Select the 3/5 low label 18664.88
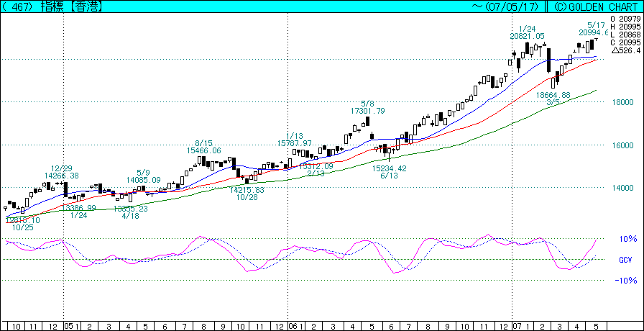The image size is (644, 331). (553, 95)
